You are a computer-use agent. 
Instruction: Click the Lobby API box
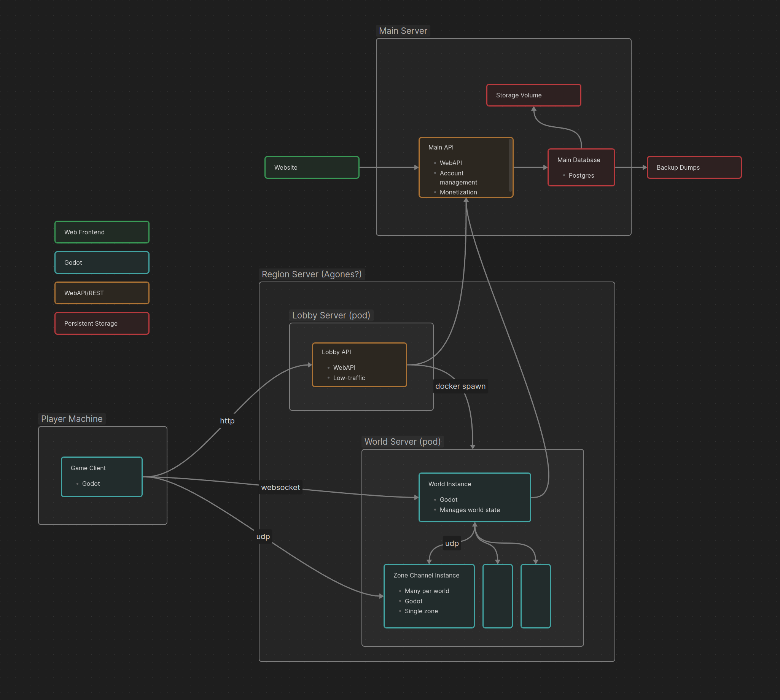pyautogui.click(x=359, y=364)
